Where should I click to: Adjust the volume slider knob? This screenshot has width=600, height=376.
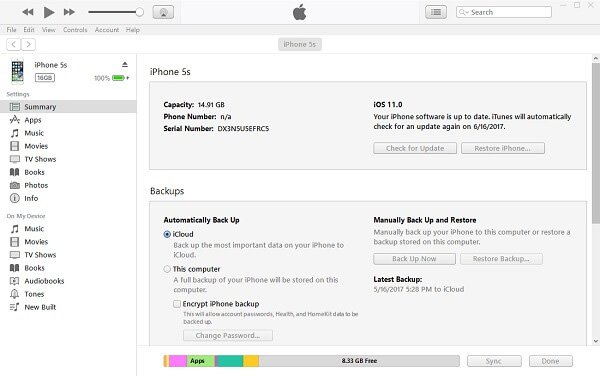pyautogui.click(x=140, y=12)
